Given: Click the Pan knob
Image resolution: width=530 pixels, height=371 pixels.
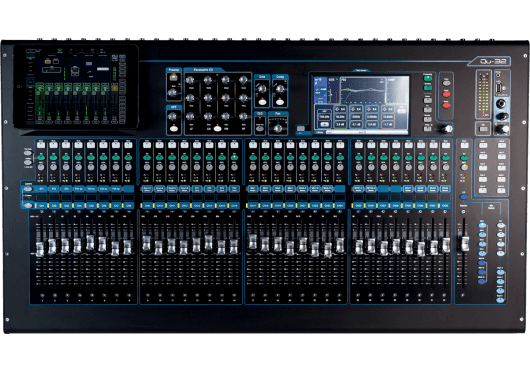Looking at the screenshot, I should [278, 129].
